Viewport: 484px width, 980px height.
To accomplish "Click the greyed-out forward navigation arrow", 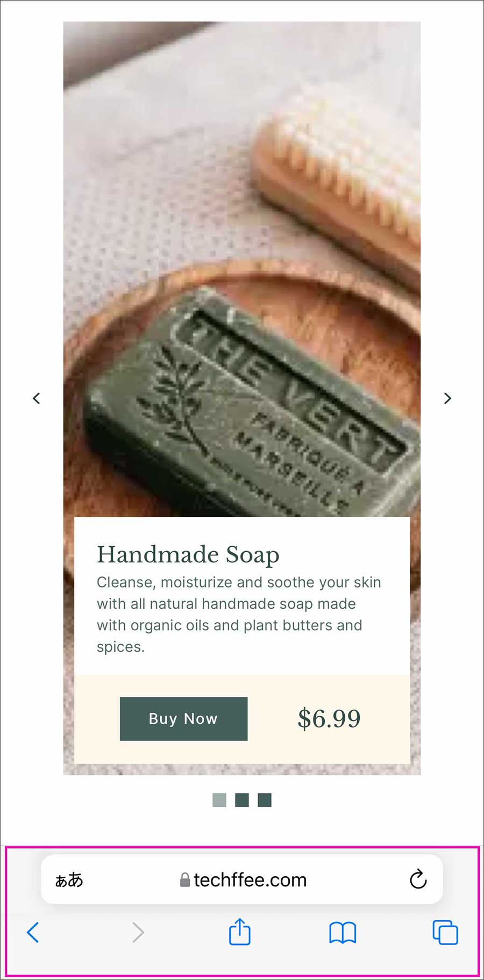I will 138,932.
